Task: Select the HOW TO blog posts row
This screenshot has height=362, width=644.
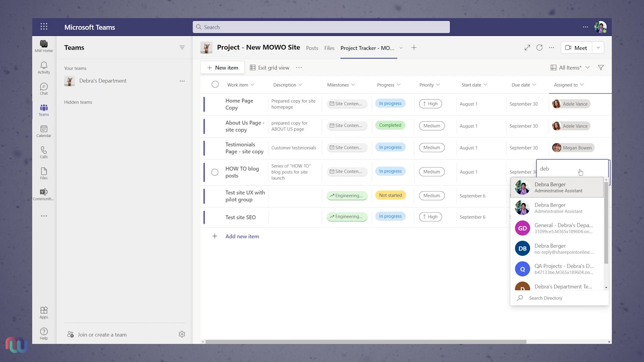Action: click(x=215, y=172)
